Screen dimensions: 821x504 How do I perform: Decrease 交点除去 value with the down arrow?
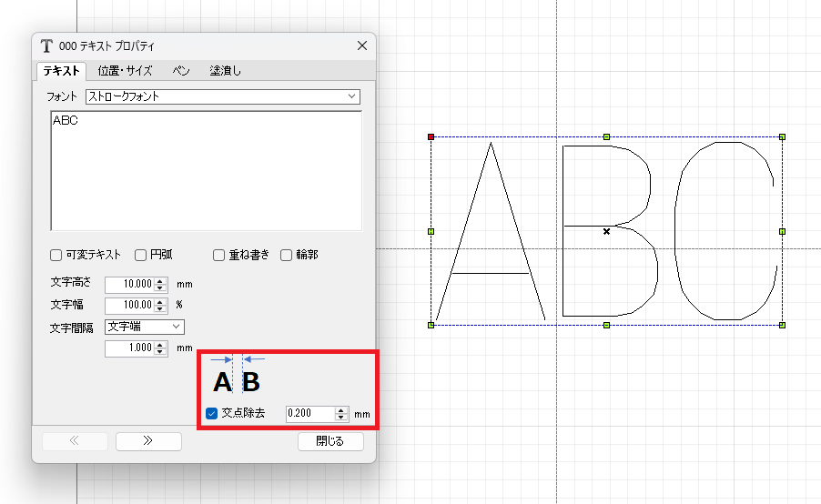tap(340, 418)
